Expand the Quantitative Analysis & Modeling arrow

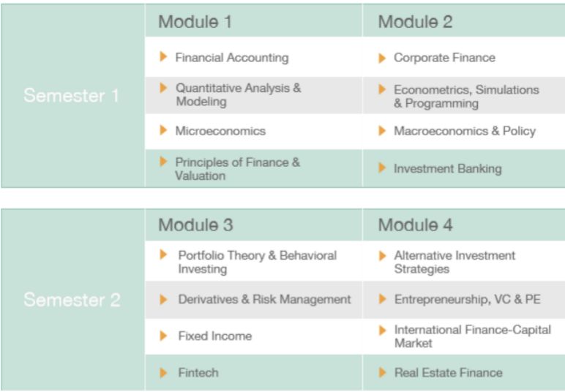(163, 88)
